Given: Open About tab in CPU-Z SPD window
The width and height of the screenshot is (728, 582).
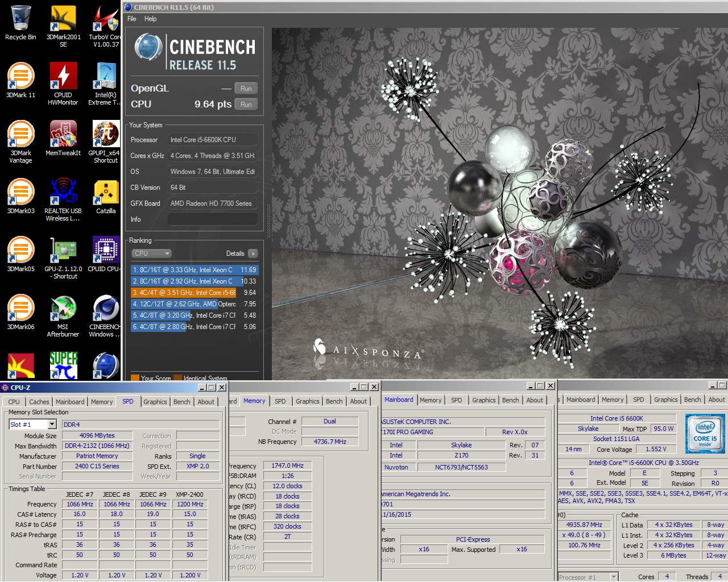Looking at the screenshot, I should coord(206,402).
